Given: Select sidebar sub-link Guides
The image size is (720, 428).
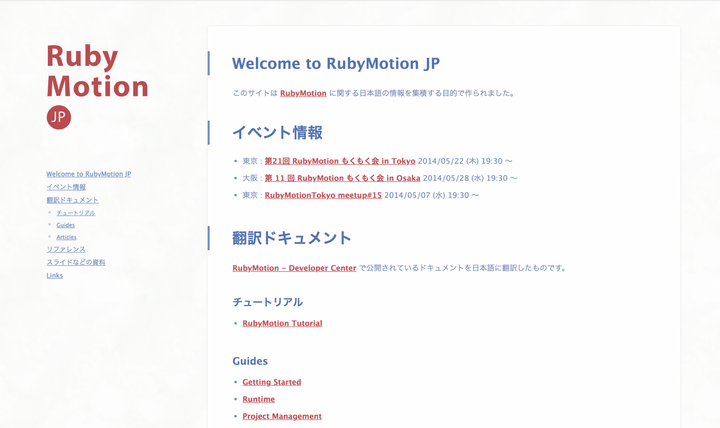Looking at the screenshot, I should tap(66, 225).
